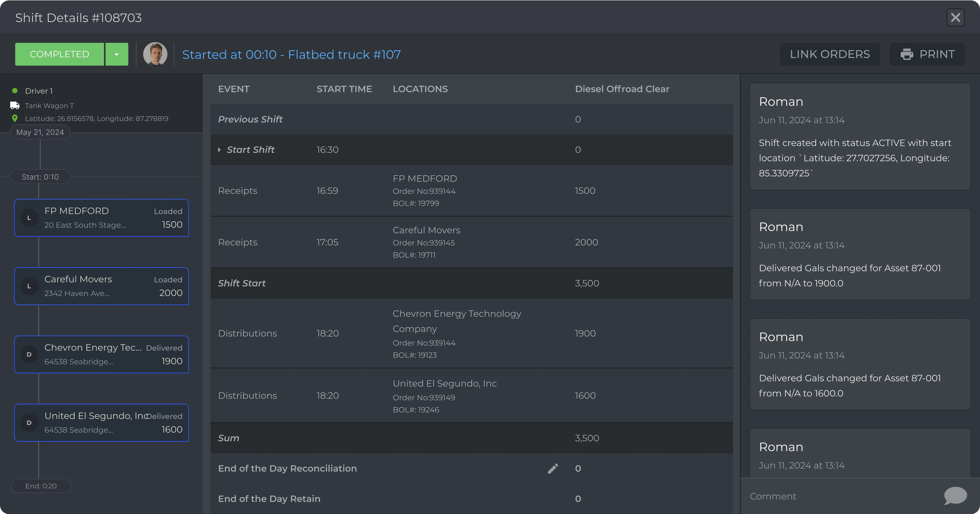Open the Started at 00:10 Flatbed truck link
980x514 pixels.
[291, 54]
